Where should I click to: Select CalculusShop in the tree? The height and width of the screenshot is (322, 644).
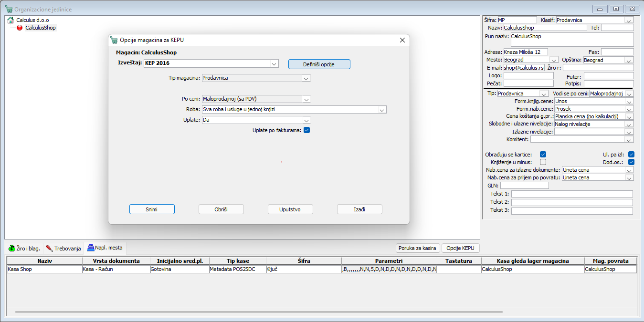click(x=40, y=28)
